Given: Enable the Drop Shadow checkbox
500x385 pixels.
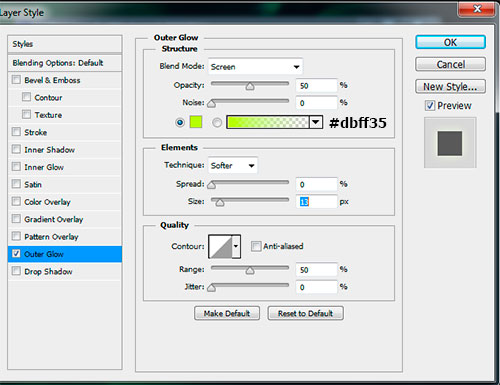Looking at the screenshot, I should click(16, 271).
